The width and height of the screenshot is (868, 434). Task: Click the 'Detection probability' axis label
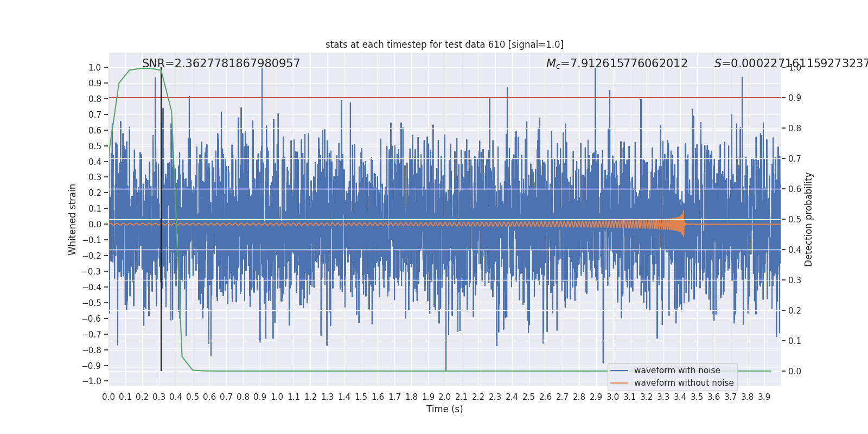tap(809, 219)
